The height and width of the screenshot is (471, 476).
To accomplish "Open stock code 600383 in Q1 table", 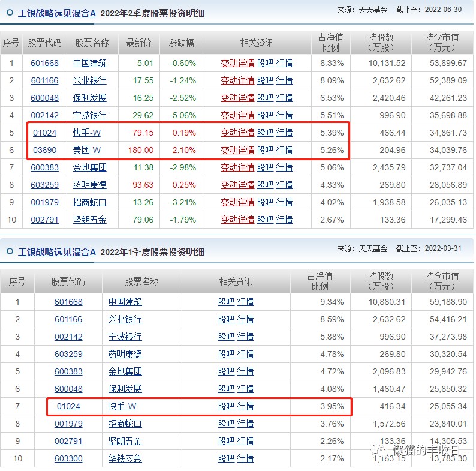I will [68, 371].
